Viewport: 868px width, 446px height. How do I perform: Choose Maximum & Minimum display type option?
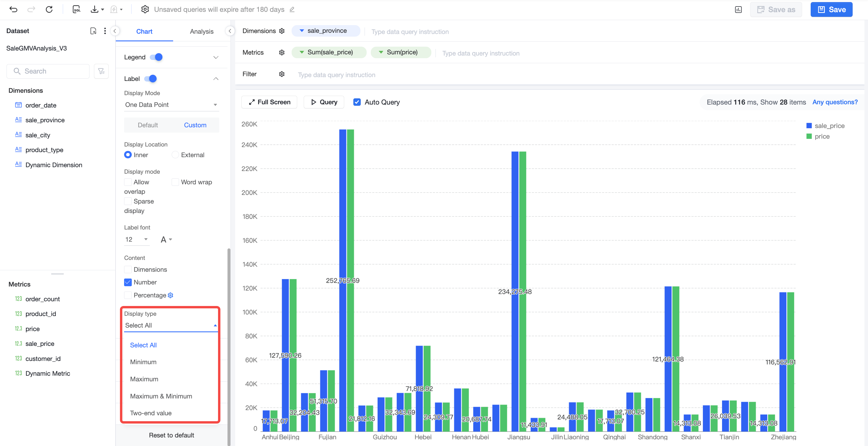pos(161,396)
